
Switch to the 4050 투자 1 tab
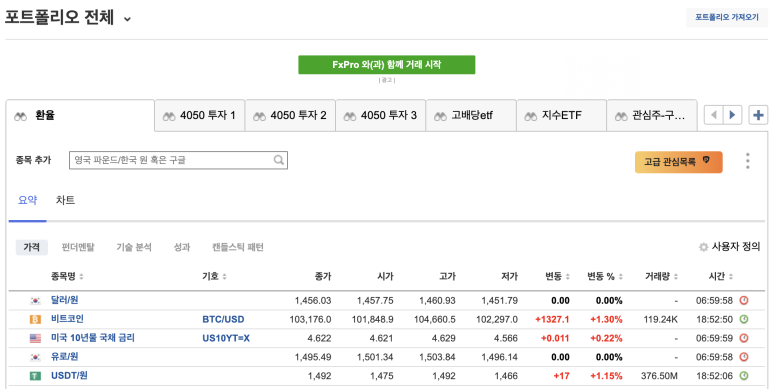[200, 116]
